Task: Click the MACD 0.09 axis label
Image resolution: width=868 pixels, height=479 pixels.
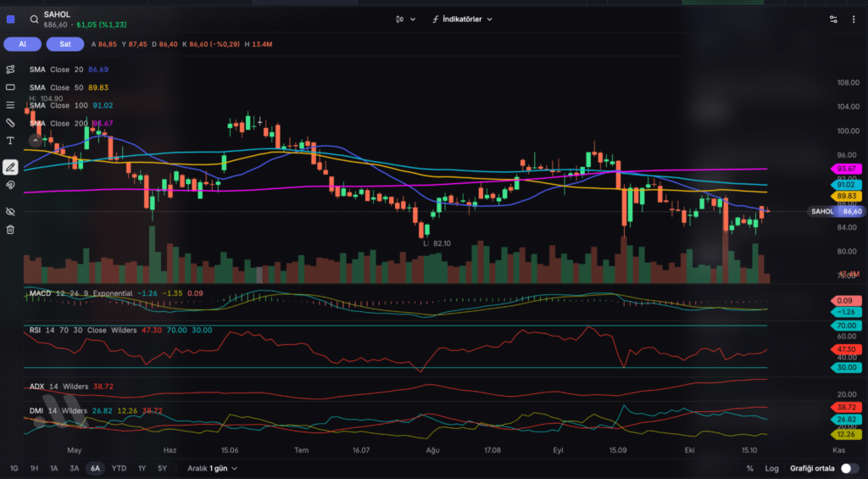Action: (x=847, y=301)
